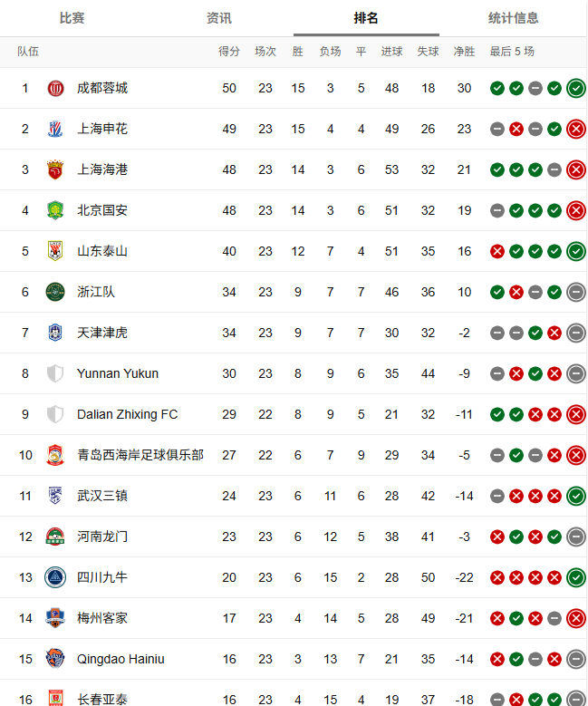Image resolution: width=588 pixels, height=706 pixels.
Task: Click the 北京国安 green crest icon
Action: point(55,210)
